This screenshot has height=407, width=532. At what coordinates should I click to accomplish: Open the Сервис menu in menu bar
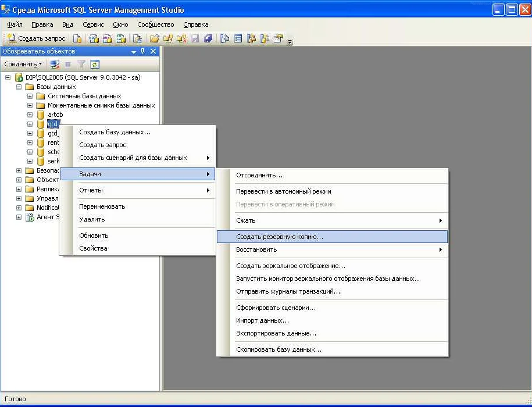[93, 24]
